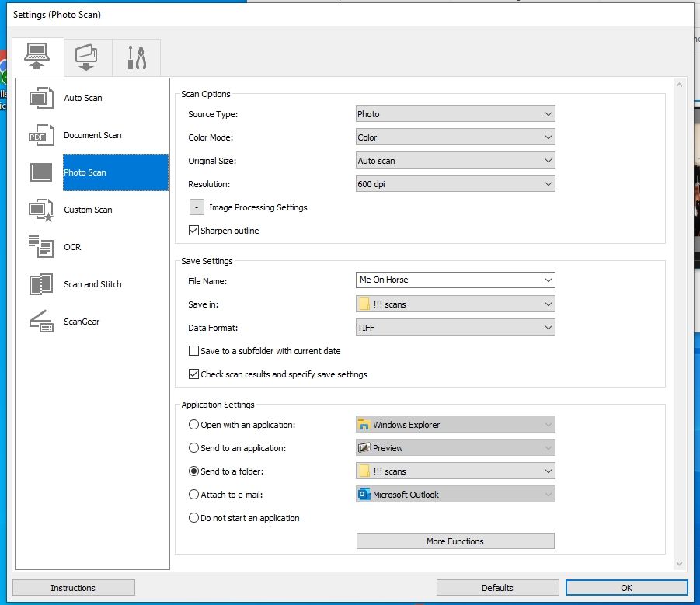Open the OCR scan mode icon
This screenshot has height=605, width=700.
40,247
